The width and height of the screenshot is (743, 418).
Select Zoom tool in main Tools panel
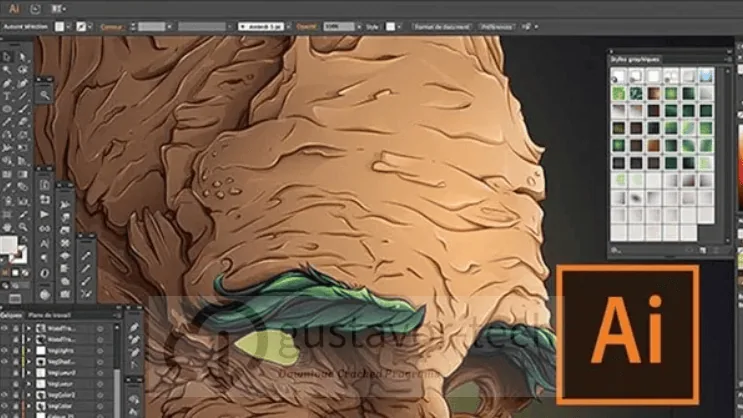point(22,227)
